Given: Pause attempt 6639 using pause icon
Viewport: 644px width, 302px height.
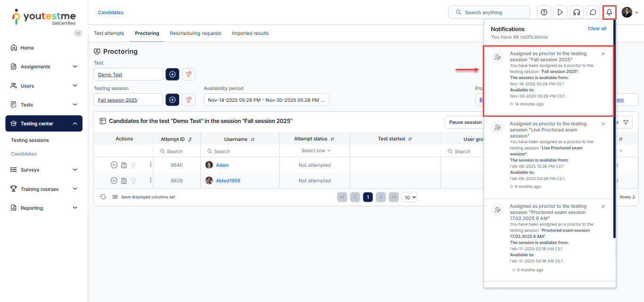Looking at the screenshot, I should point(114,180).
